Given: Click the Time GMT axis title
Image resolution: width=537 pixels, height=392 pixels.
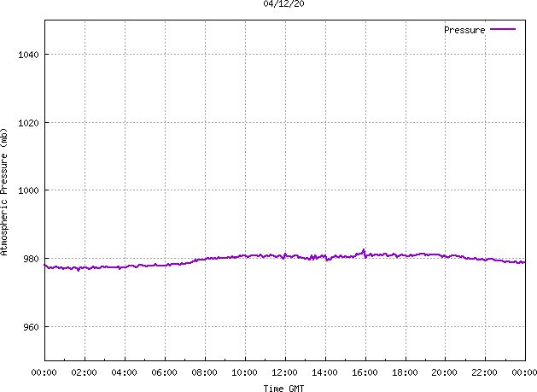Looking at the screenshot, I should [283, 389].
